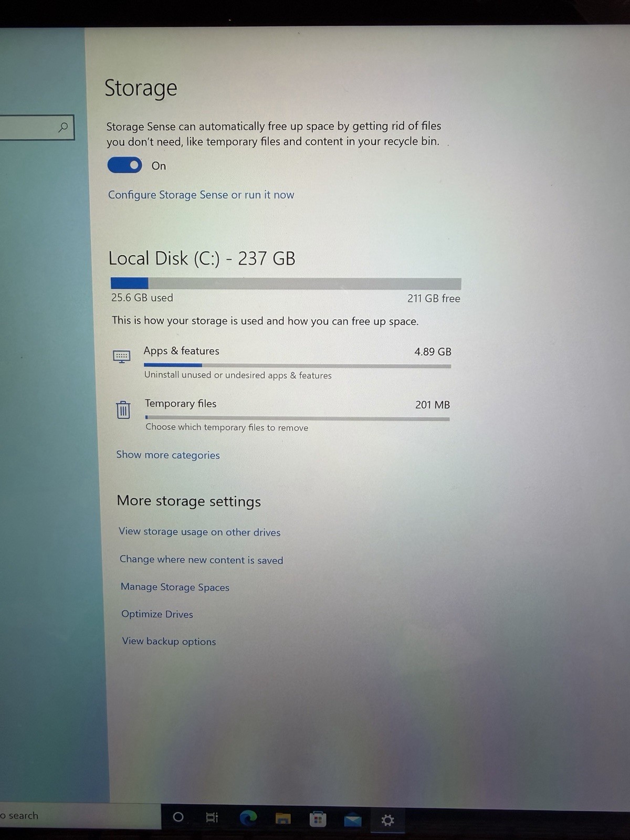
Task: Open the Mail app from taskbar
Action: pos(353,820)
